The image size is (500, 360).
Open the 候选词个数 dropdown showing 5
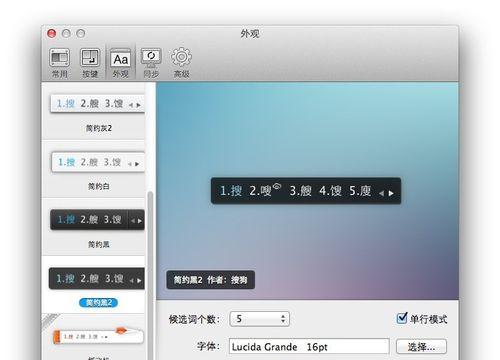point(260,319)
